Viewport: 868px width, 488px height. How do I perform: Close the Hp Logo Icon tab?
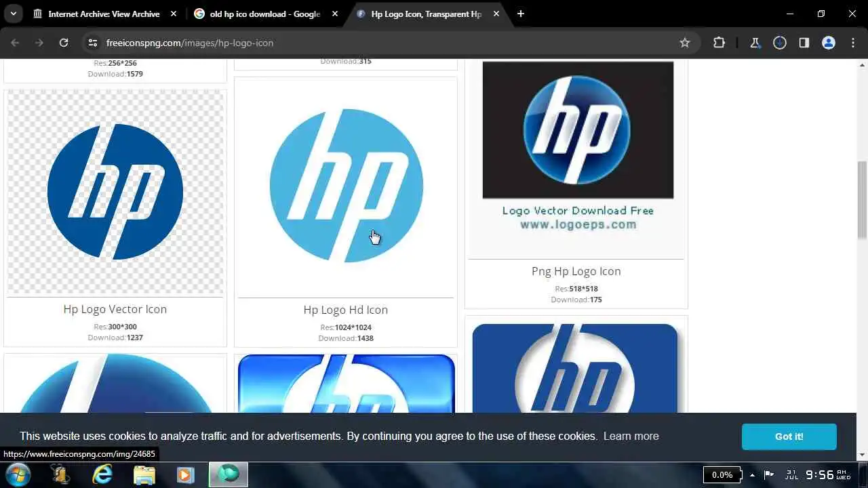click(496, 14)
